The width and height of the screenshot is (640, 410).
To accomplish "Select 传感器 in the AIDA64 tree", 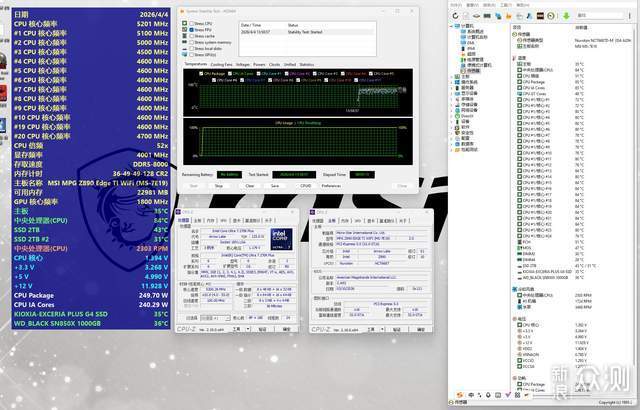I will pos(473,71).
